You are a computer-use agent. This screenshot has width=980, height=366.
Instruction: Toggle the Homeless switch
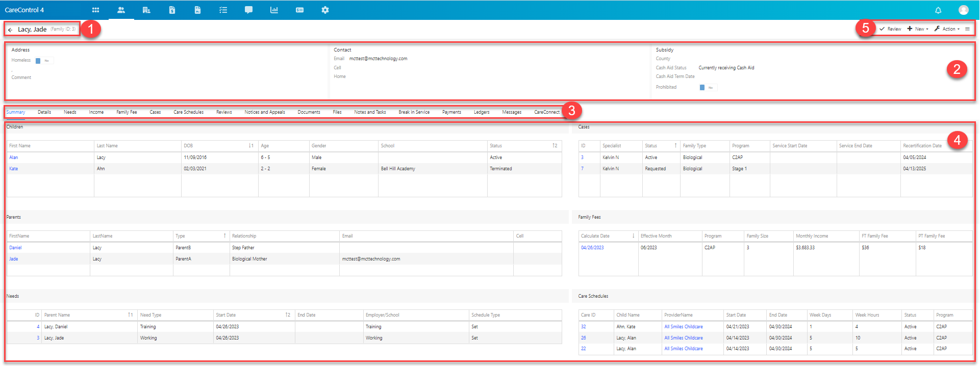[x=44, y=61]
